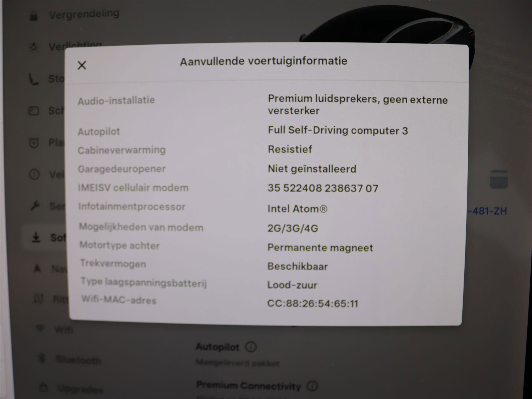Select the Vergrendeling menu item
This screenshot has height=399, width=532.
click(x=84, y=14)
